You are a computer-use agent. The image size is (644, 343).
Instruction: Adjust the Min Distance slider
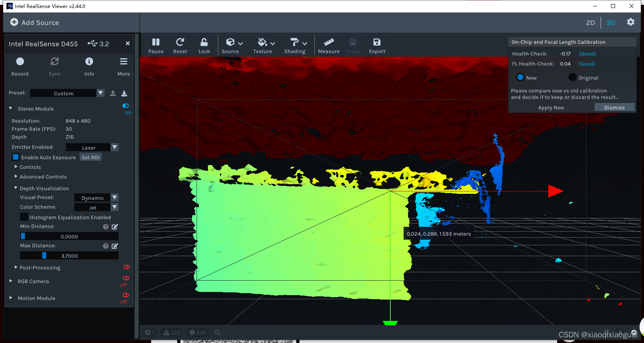tap(69, 236)
